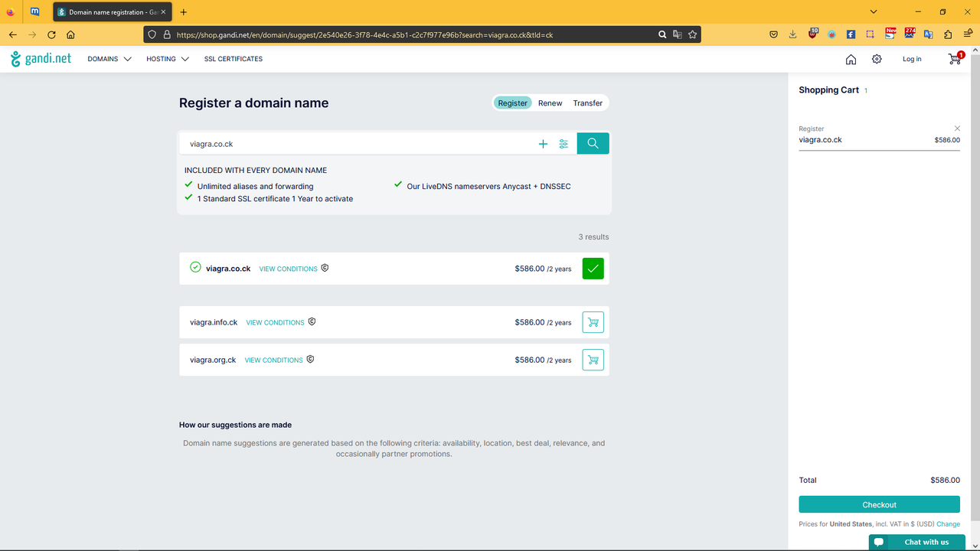
Task: Click the address bar URL
Action: (x=364, y=34)
